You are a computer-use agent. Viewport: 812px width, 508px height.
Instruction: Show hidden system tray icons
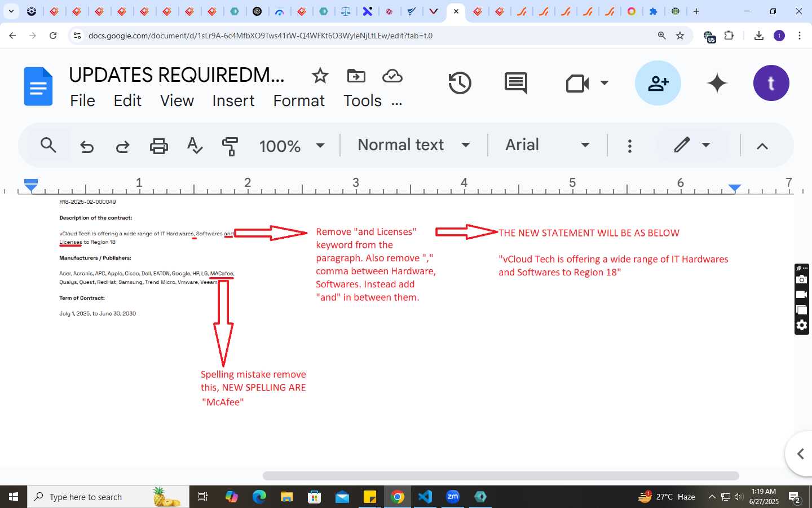click(712, 497)
